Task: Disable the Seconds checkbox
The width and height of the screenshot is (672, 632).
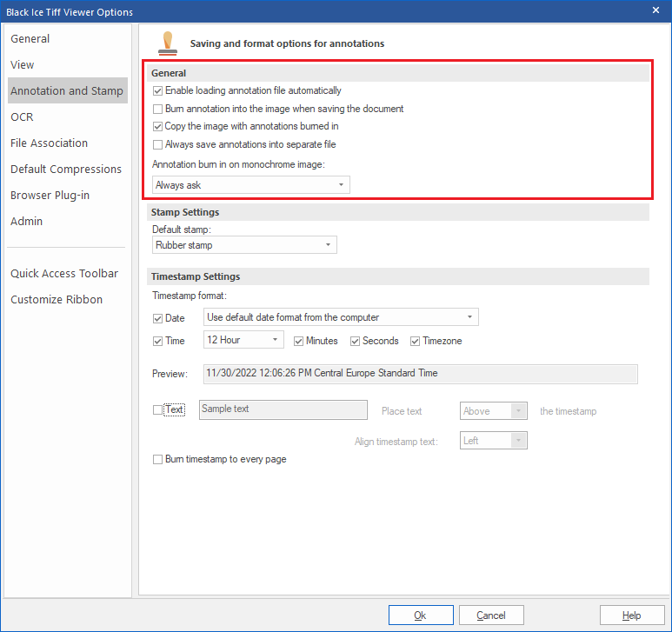Action: click(x=356, y=341)
